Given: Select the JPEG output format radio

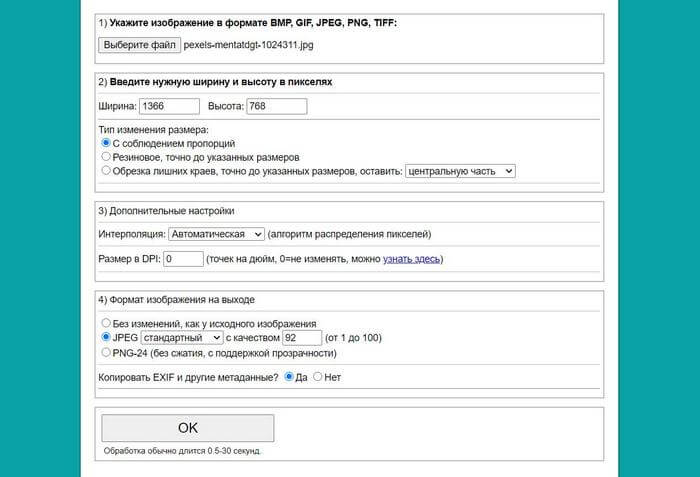Looking at the screenshot, I should click(x=107, y=338).
